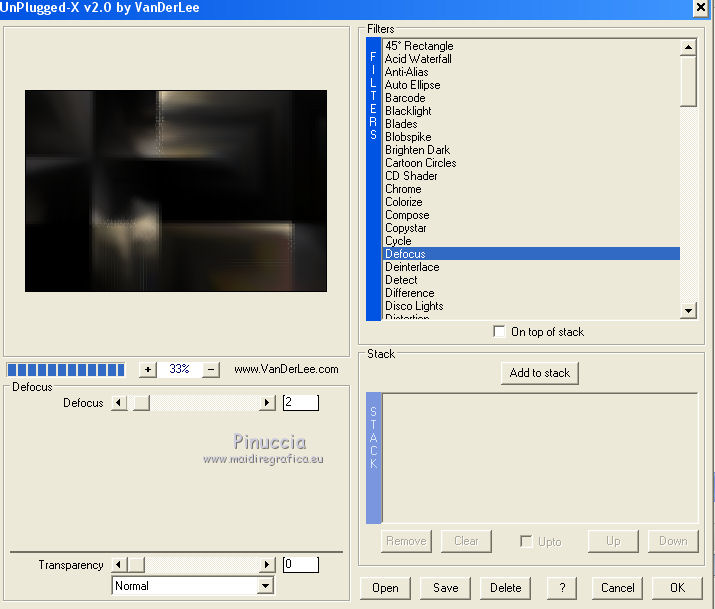
Task: Select Auto Ellipse filter
Action: coord(531,85)
